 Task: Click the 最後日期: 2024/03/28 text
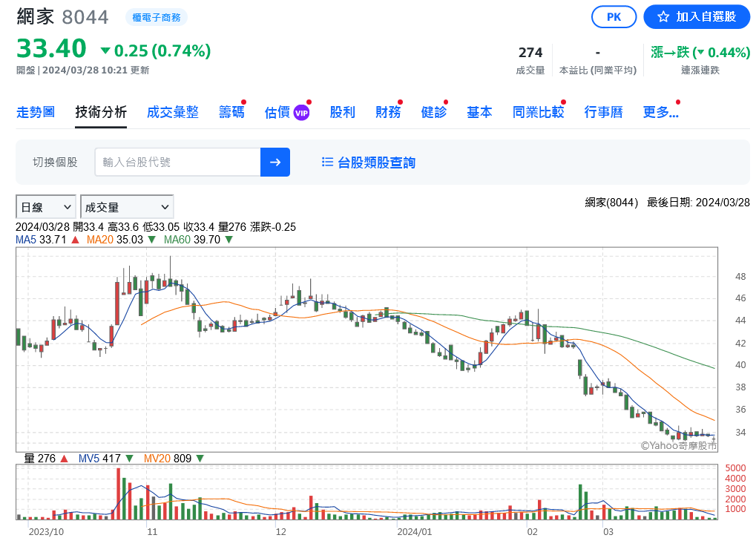click(x=698, y=203)
